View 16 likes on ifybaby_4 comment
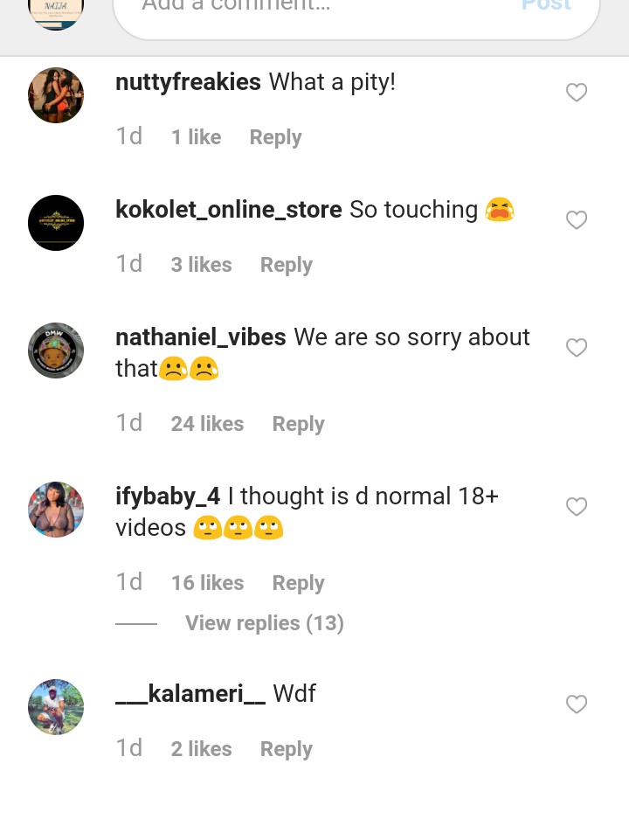Screen dimensions: 629x840 [207, 583]
